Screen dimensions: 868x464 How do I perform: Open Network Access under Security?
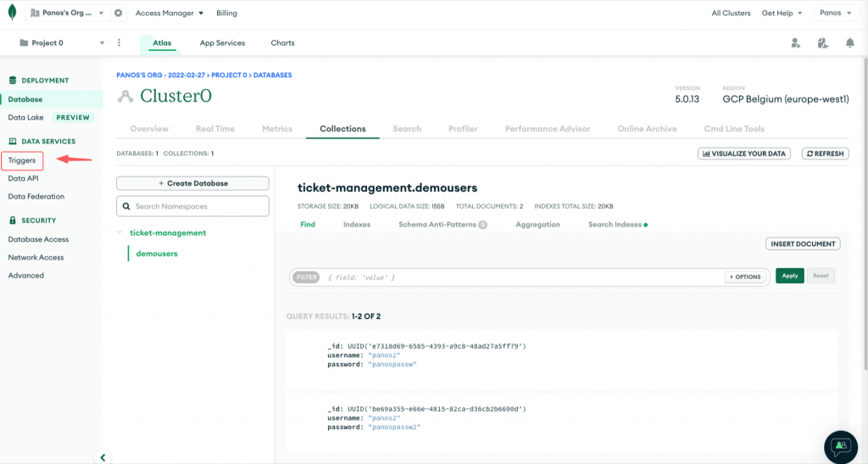[x=36, y=257]
